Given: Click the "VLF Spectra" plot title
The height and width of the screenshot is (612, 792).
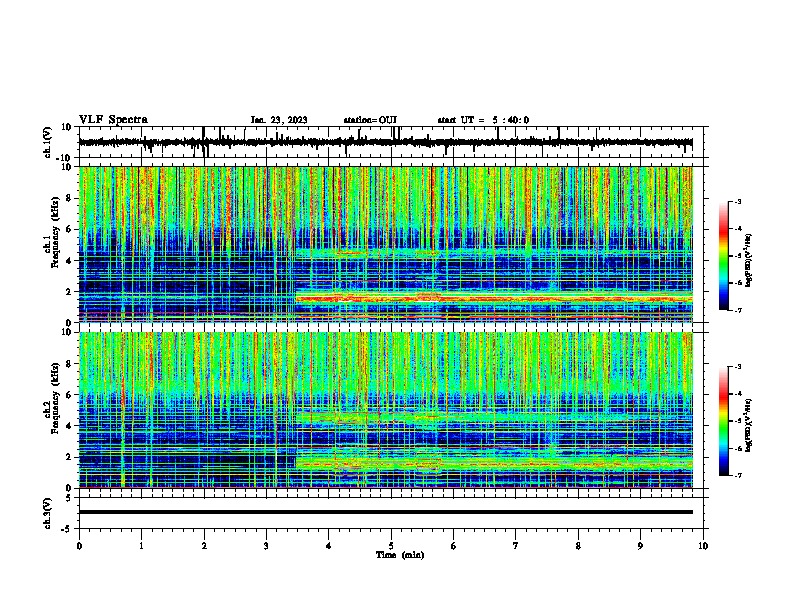Looking at the screenshot, I should click(x=113, y=120).
